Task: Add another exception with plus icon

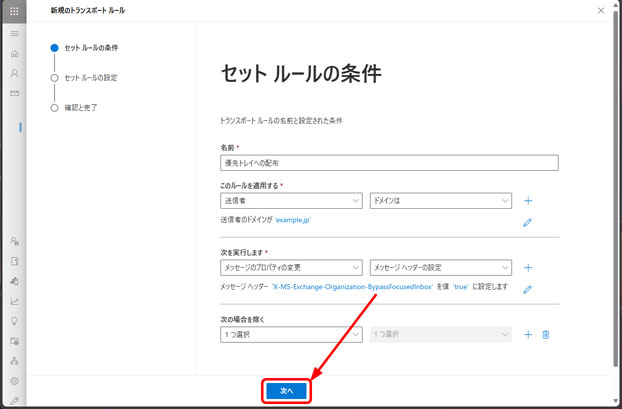Action: pyautogui.click(x=528, y=335)
